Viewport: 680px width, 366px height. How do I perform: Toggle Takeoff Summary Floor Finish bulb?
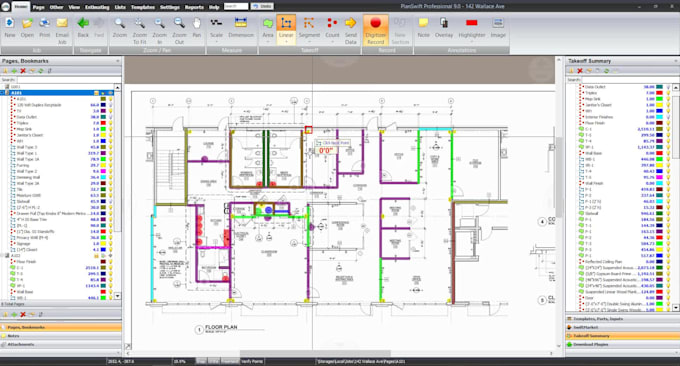click(668, 123)
